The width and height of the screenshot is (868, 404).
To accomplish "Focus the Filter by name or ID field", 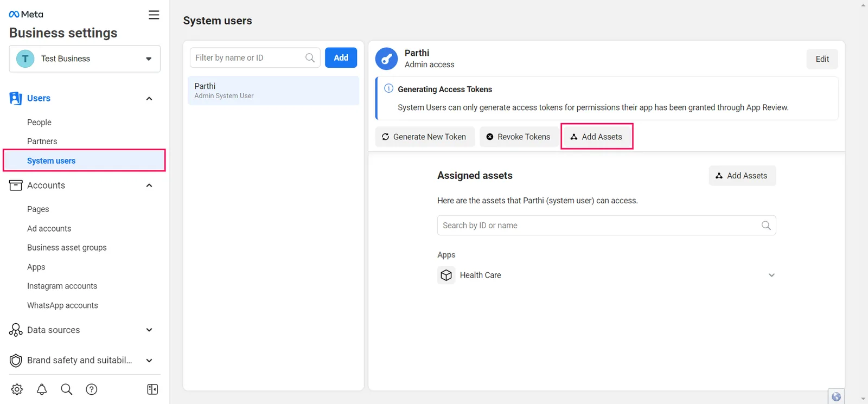I will (255, 57).
